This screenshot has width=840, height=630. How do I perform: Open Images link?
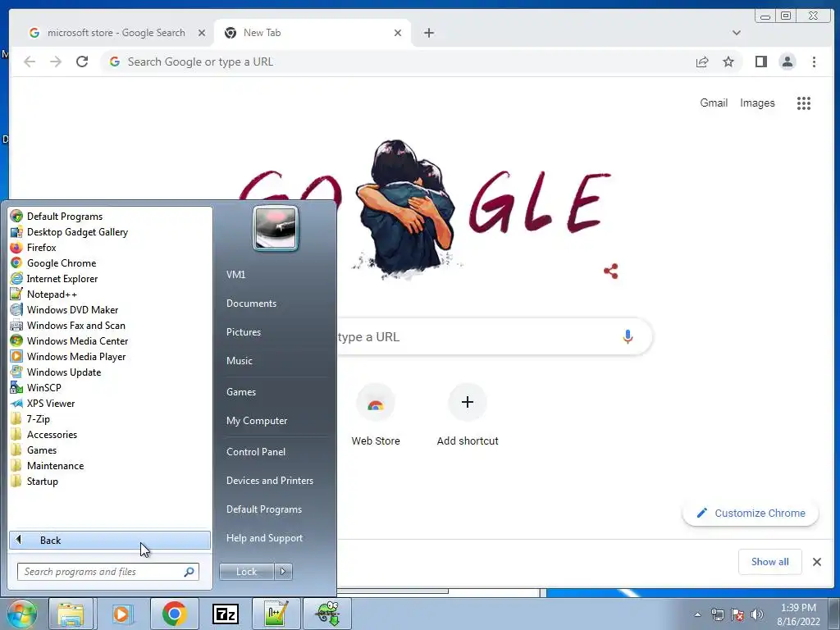click(757, 103)
